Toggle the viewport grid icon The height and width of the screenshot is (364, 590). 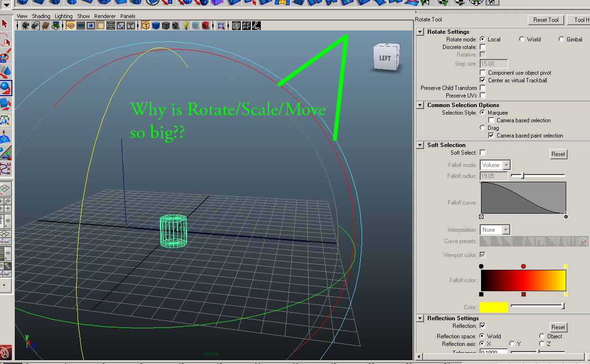point(70,25)
